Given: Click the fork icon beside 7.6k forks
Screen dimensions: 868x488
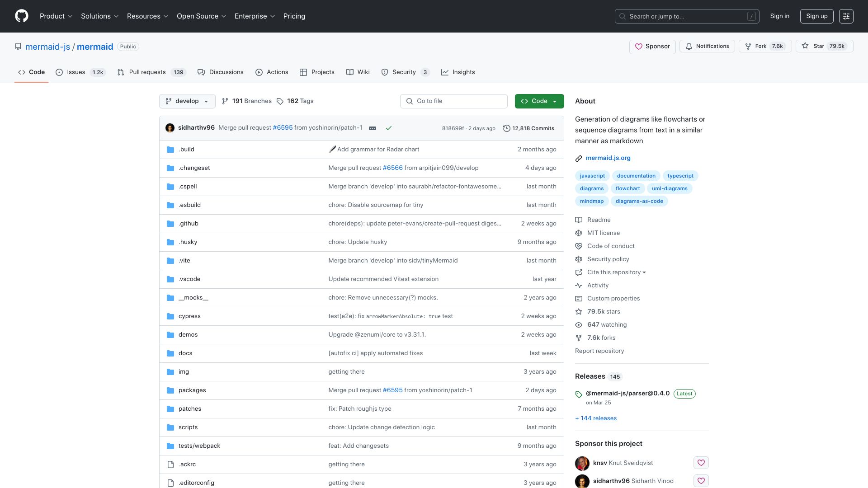Looking at the screenshot, I should point(579,338).
